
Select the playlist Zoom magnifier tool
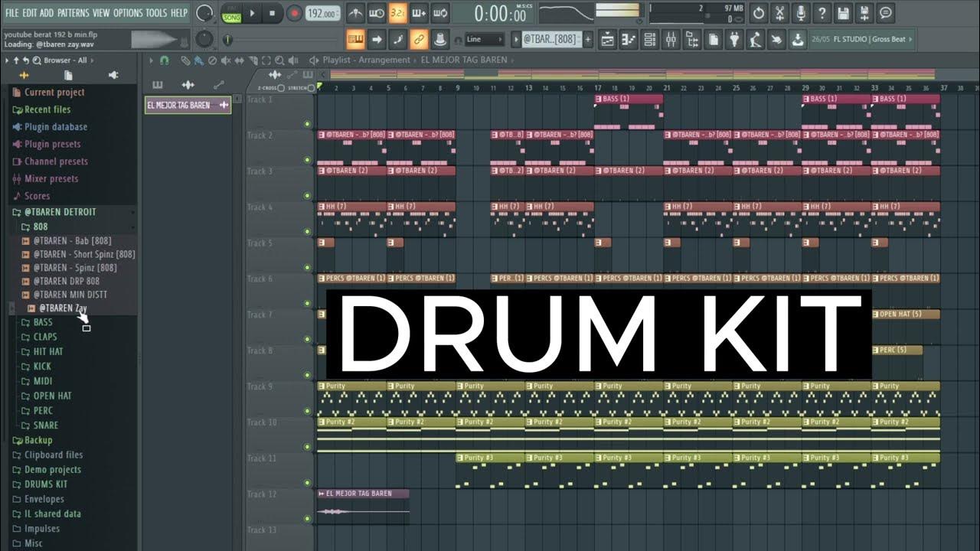tap(279, 60)
